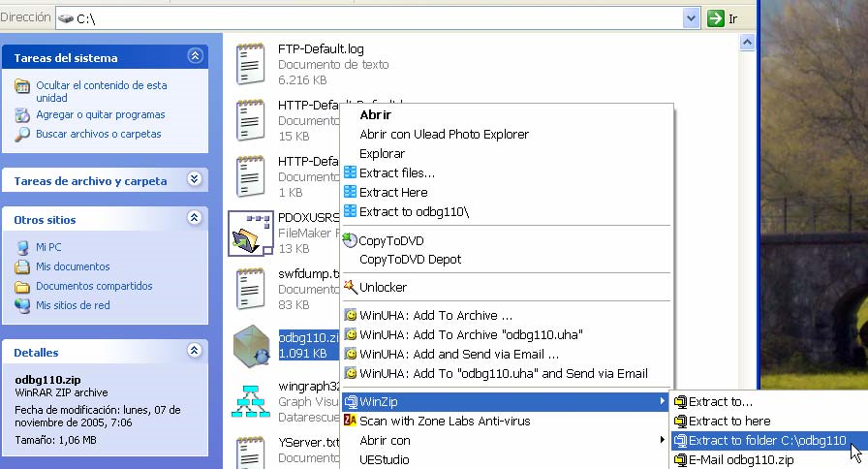The width and height of the screenshot is (868, 469).
Task: Open the address bar dropdown arrow
Action: click(x=691, y=18)
